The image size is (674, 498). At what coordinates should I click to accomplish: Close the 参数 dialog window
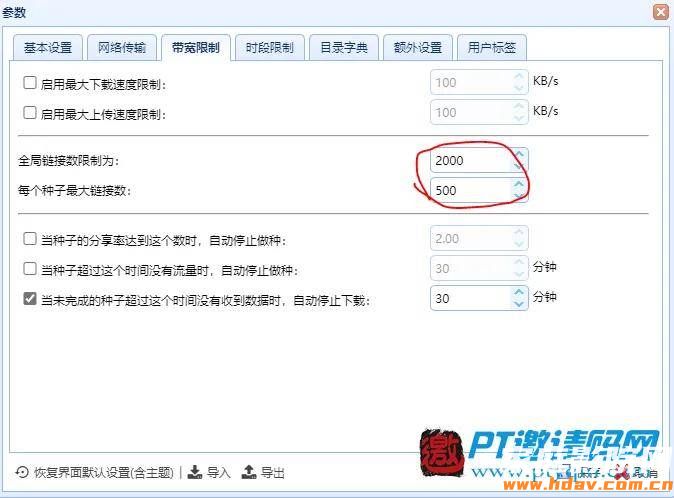tap(661, 12)
